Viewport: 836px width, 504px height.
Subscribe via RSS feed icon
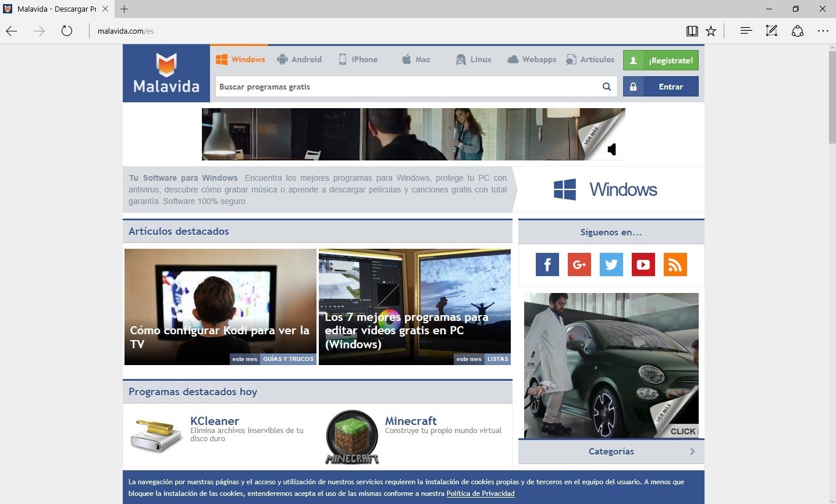675,264
